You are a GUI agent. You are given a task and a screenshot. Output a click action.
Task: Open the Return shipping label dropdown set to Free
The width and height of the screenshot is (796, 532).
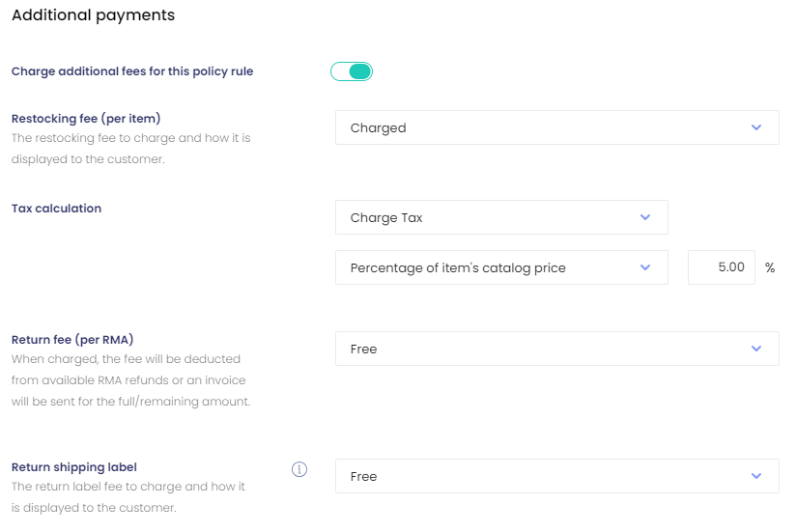[x=556, y=476]
